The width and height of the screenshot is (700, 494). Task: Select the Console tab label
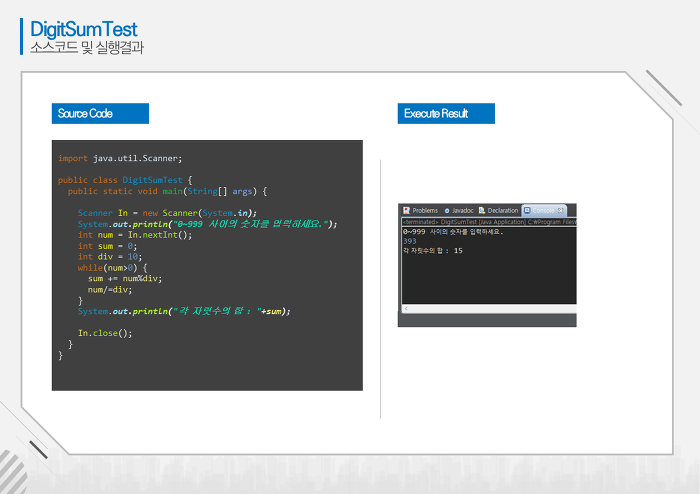click(543, 210)
